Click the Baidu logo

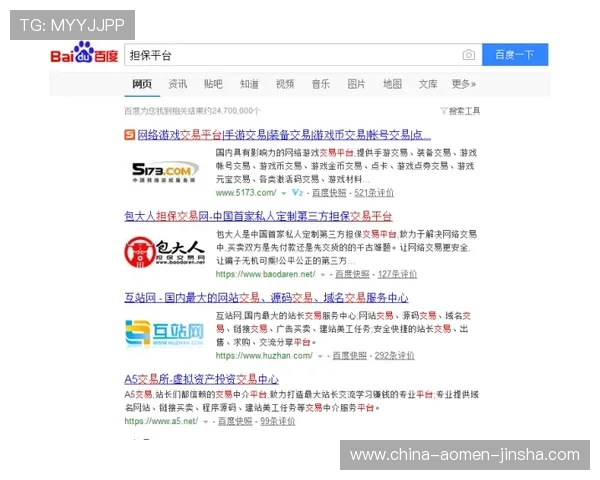coord(84,52)
